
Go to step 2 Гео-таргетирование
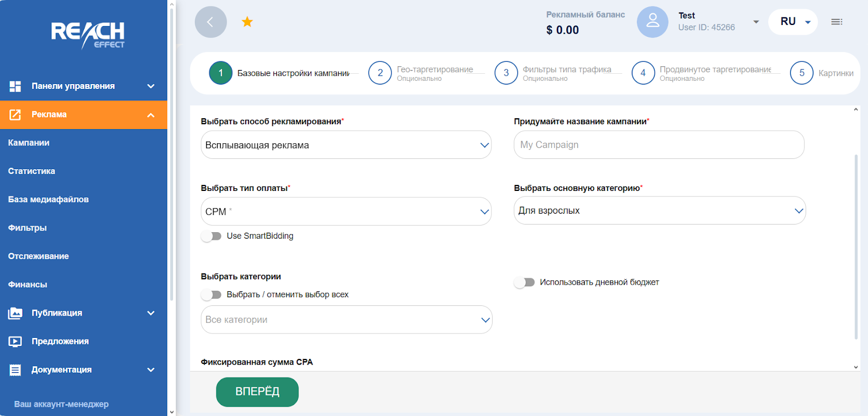380,73
